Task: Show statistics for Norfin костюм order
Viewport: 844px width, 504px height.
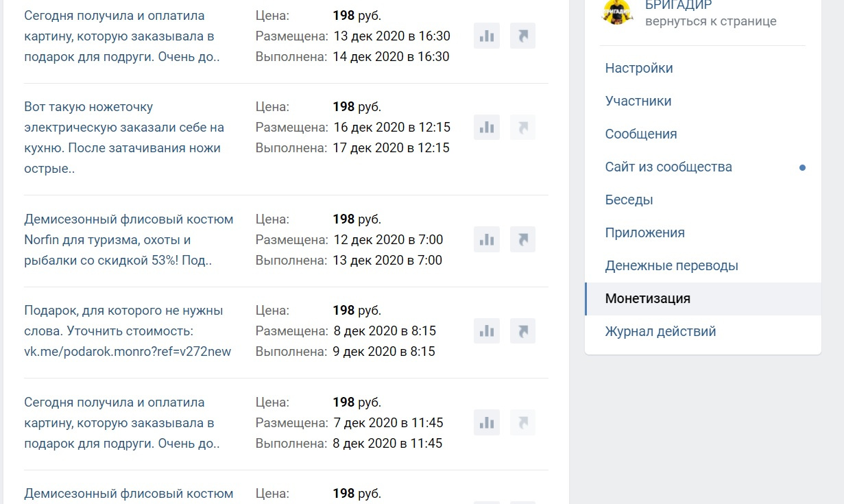Action: (x=487, y=240)
